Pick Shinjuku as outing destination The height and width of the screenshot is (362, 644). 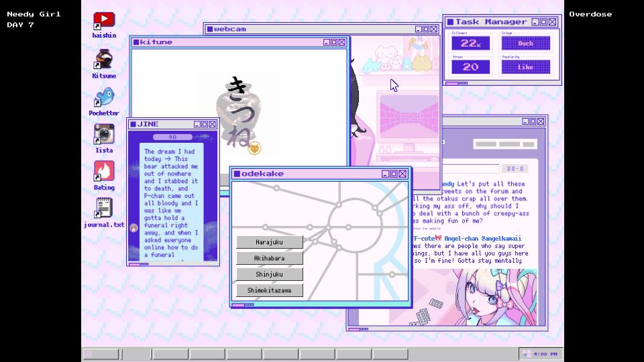pos(269,274)
